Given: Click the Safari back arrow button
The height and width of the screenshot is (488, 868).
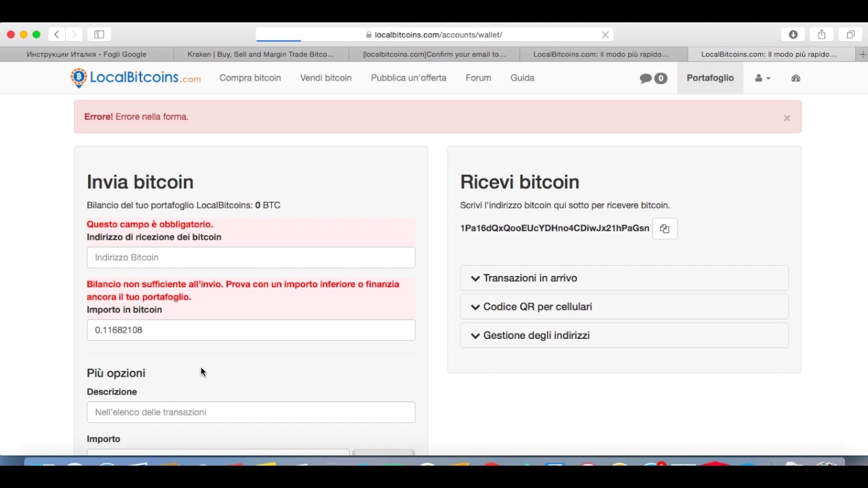Looking at the screenshot, I should pos(57,35).
